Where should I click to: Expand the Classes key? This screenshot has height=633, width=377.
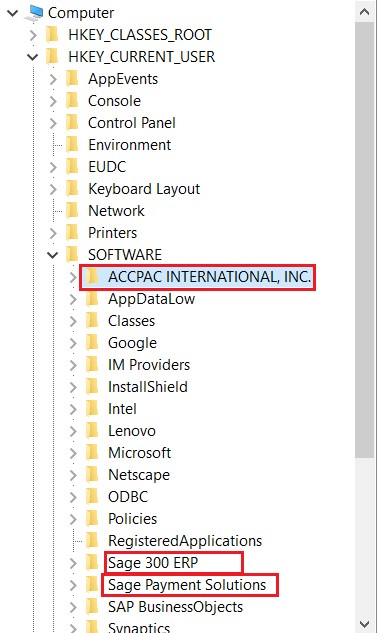[73, 321]
